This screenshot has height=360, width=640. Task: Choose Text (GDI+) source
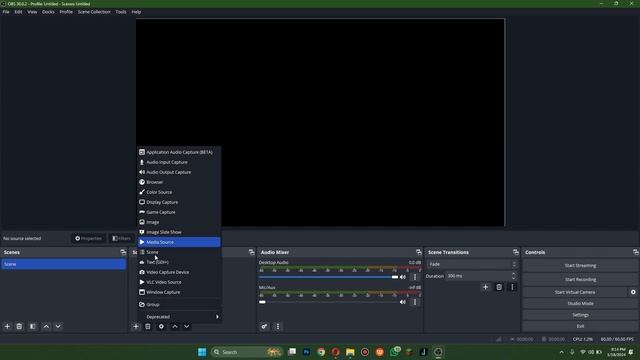[x=180, y=262]
